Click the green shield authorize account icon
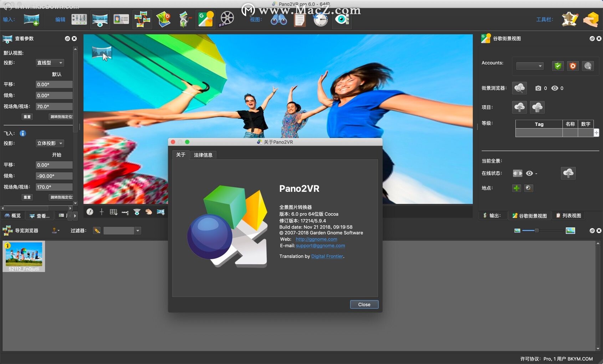The width and height of the screenshot is (603, 364). click(x=558, y=66)
